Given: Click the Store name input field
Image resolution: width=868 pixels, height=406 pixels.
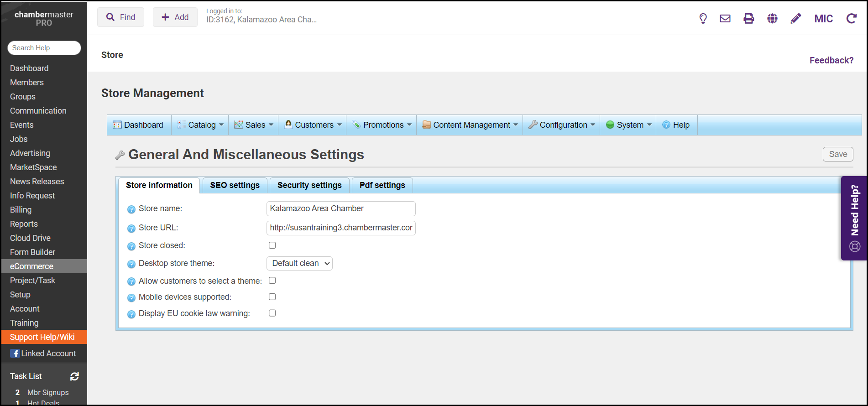Looking at the screenshot, I should click(340, 209).
